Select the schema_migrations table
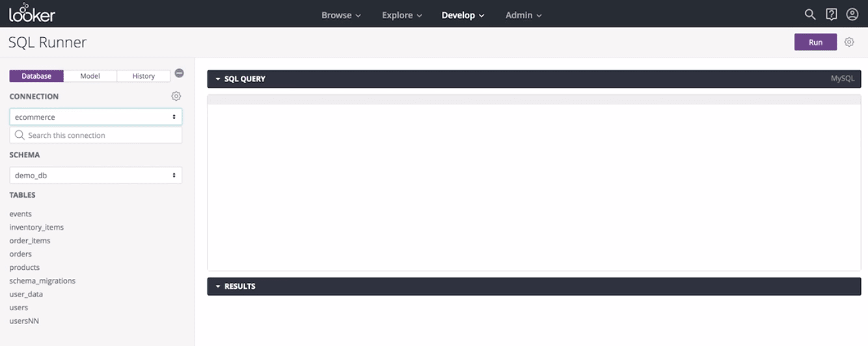 42,281
